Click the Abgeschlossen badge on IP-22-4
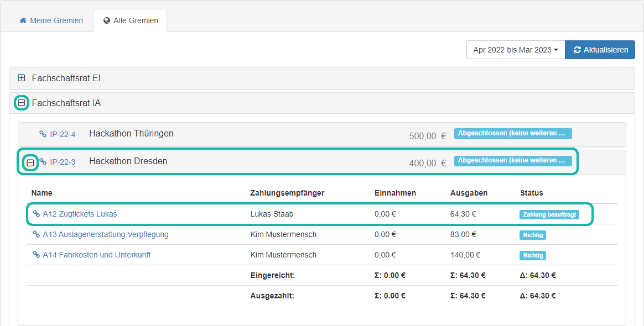Viewport: 644px width, 326px height. coord(512,133)
